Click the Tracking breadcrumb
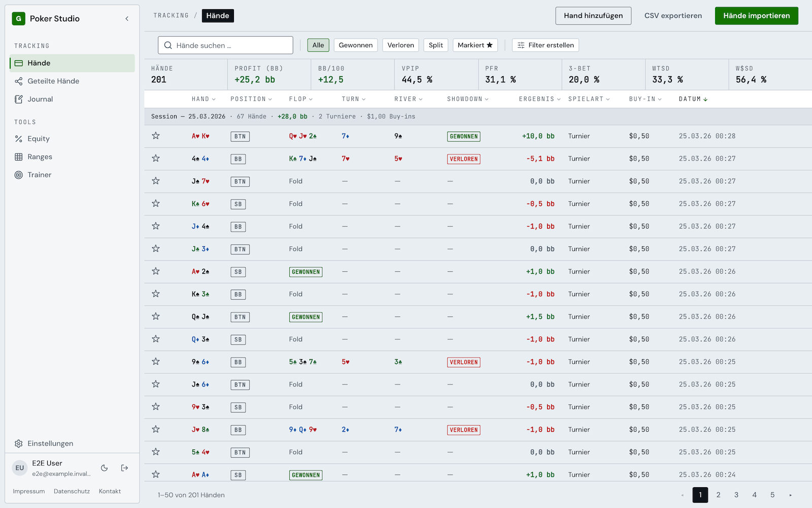This screenshot has height=508, width=812. click(171, 16)
